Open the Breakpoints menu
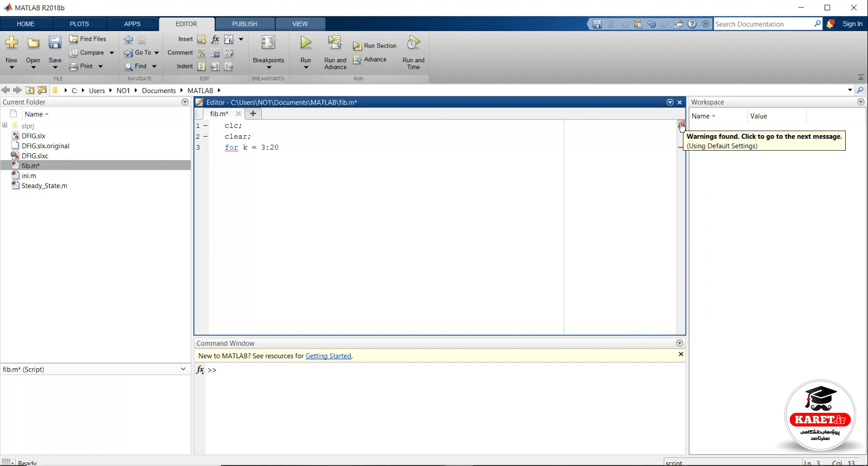The height and width of the screenshot is (466, 868). [x=268, y=52]
